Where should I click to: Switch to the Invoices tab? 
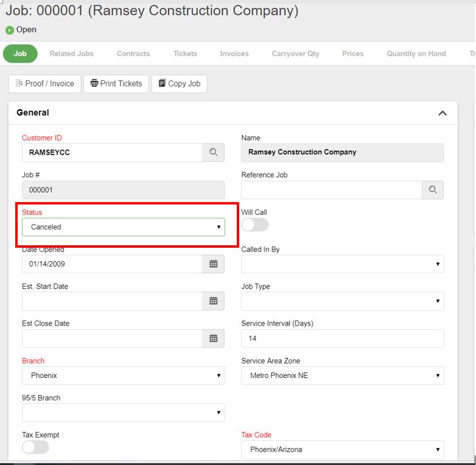pos(234,54)
